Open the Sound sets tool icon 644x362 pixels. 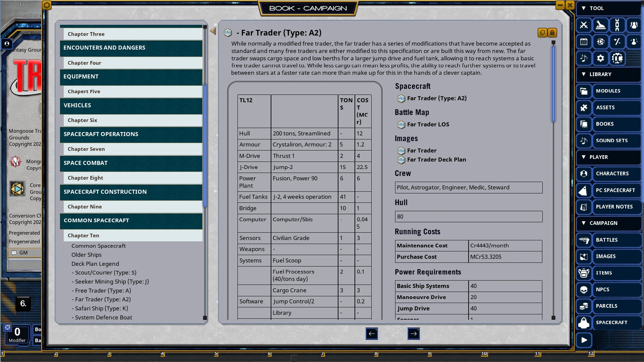584,58
